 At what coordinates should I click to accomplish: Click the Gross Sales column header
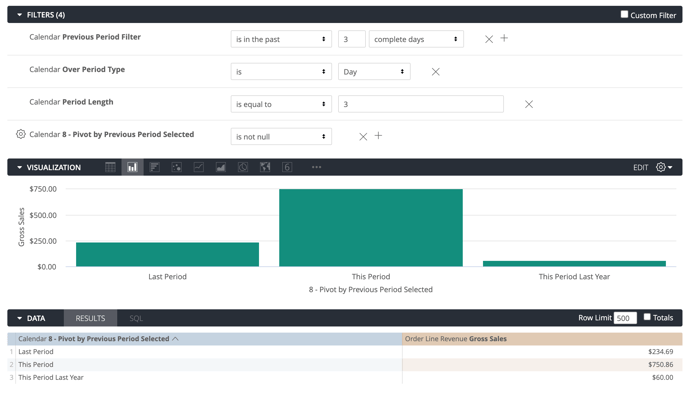click(542, 339)
